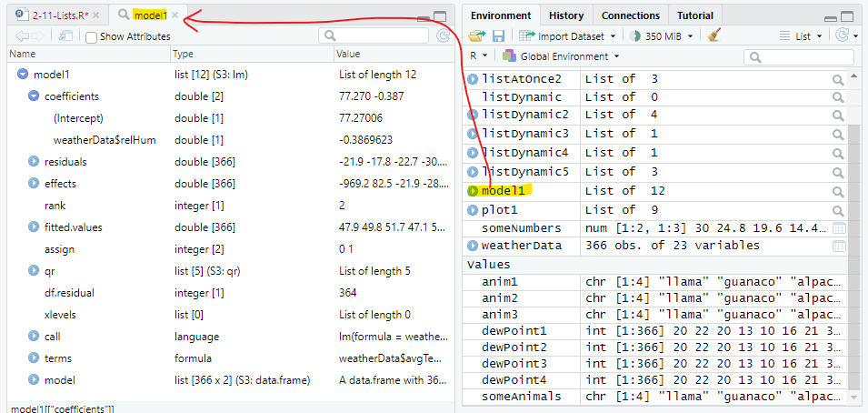Close the model1 viewer tab

(x=175, y=15)
